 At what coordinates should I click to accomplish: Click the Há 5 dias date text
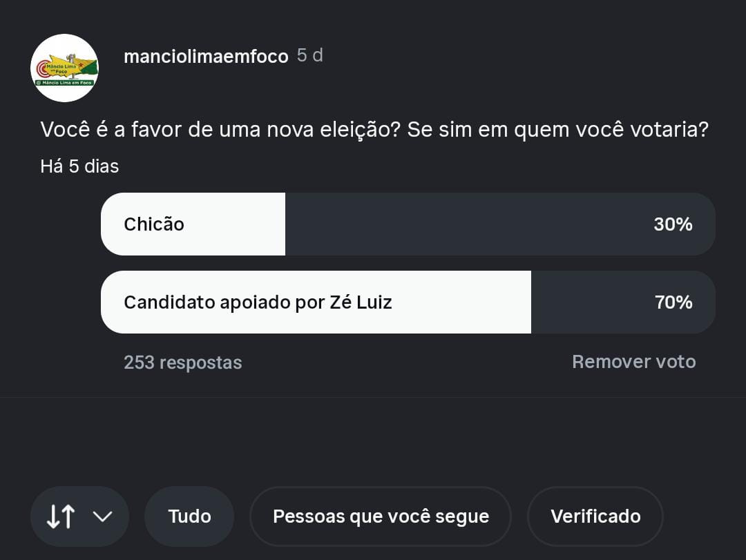(x=79, y=166)
